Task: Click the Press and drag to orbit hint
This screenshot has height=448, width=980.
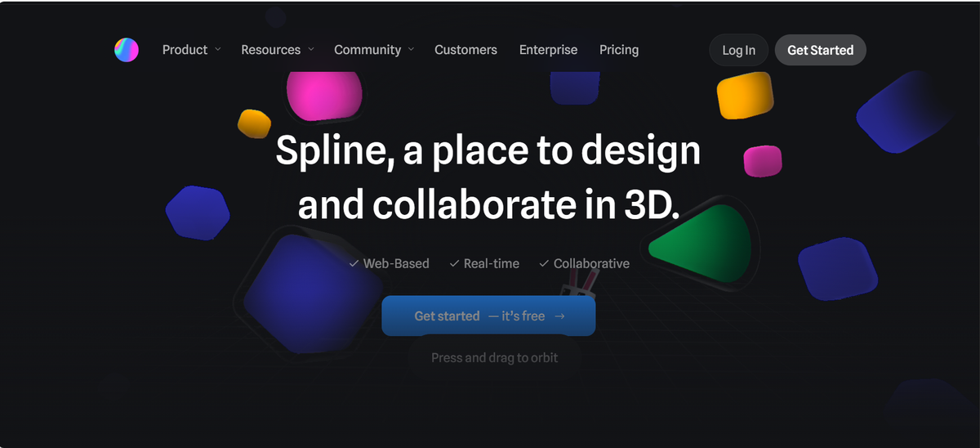Action: pyautogui.click(x=495, y=357)
